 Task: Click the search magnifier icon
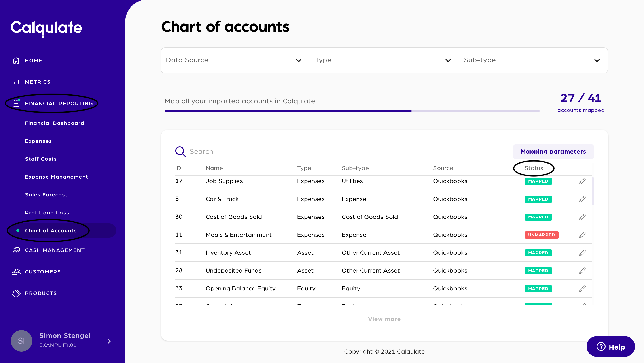180,152
